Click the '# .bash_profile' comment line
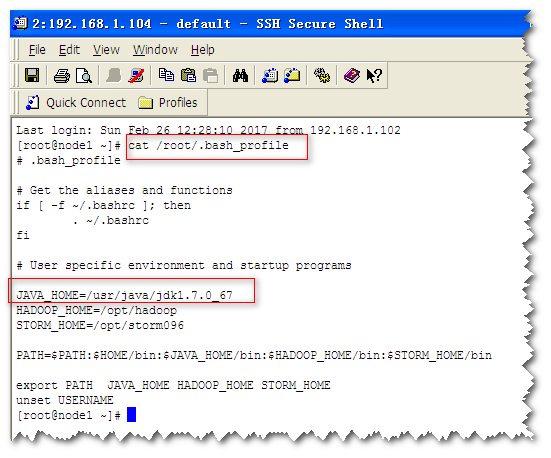The height and width of the screenshot is (458, 551). tap(69, 160)
